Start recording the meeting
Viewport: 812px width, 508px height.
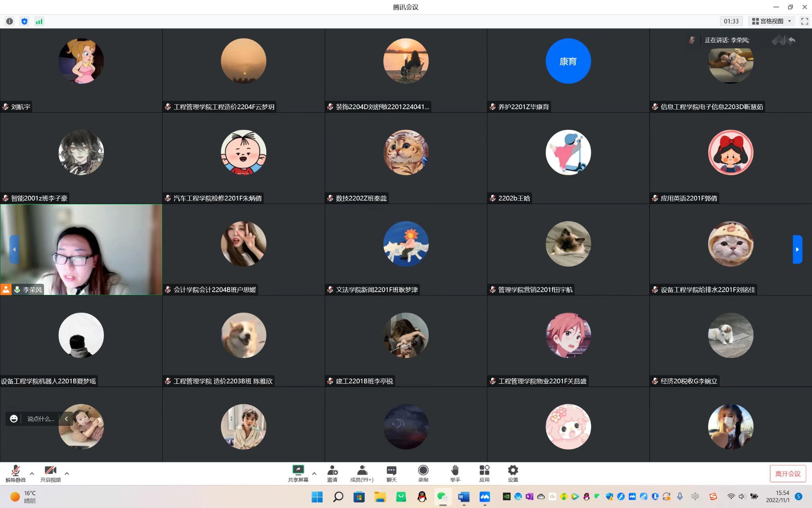(x=423, y=473)
